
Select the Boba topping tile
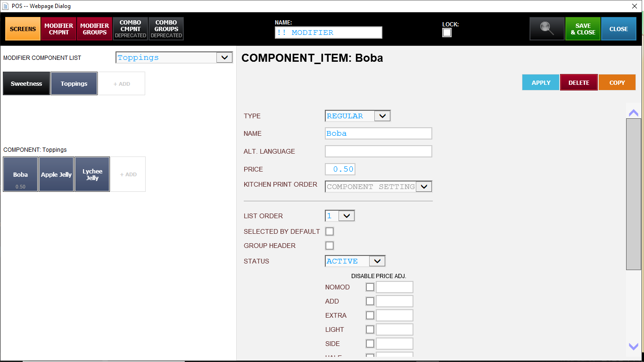click(20, 174)
